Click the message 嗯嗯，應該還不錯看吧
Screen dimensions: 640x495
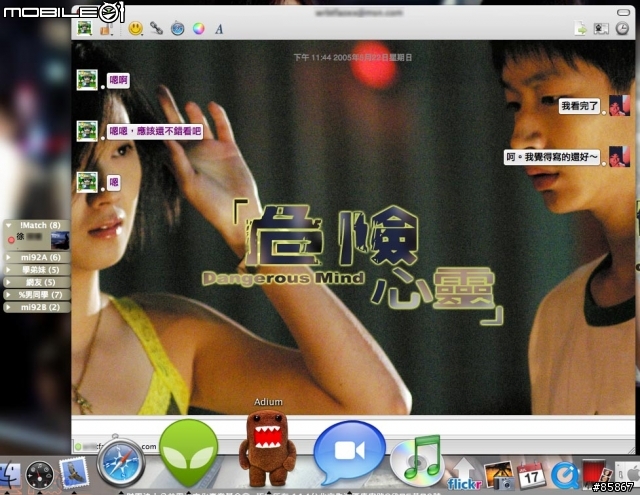[x=155, y=131]
